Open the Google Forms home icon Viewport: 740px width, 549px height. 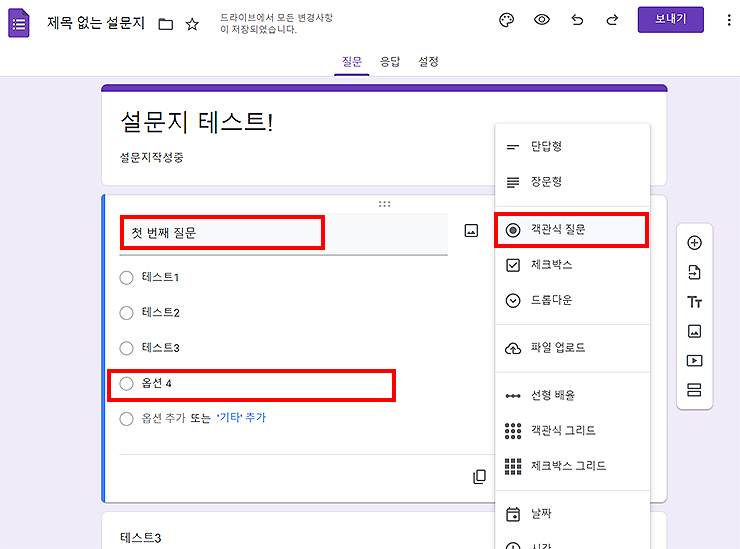tap(19, 23)
